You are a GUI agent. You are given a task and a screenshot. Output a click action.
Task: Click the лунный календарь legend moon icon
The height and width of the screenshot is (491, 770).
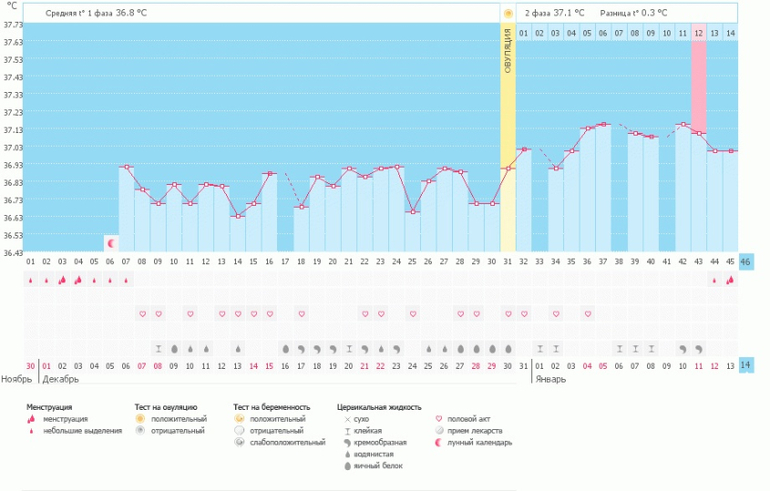(439, 442)
